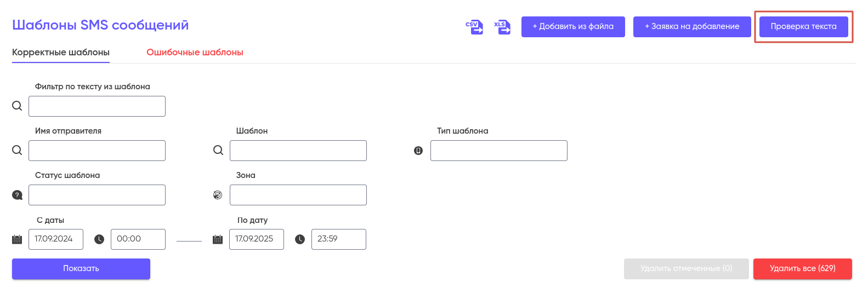Viewport: 868px width, 293px height.
Task: Click the Статус шаблона question icon
Action: tap(17, 195)
